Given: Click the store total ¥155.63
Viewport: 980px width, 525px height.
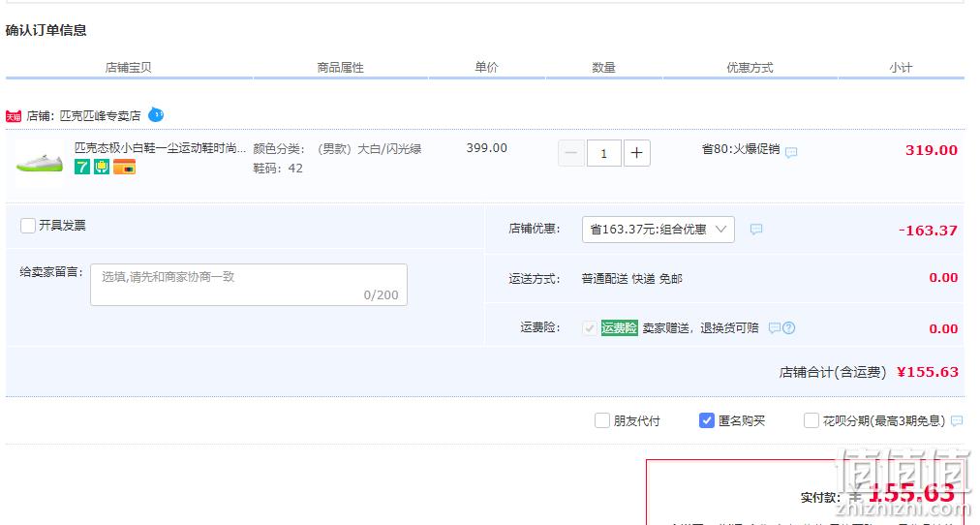Looking at the screenshot, I should [928, 372].
